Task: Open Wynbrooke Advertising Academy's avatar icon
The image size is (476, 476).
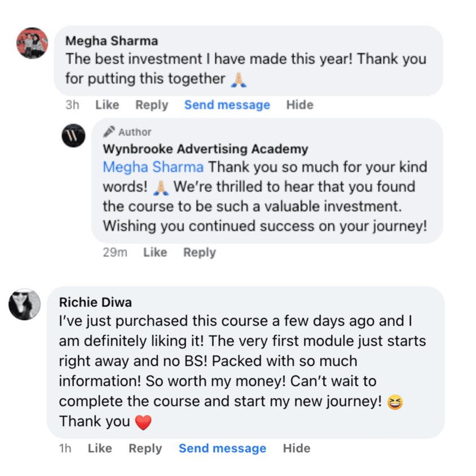Action: 73,135
